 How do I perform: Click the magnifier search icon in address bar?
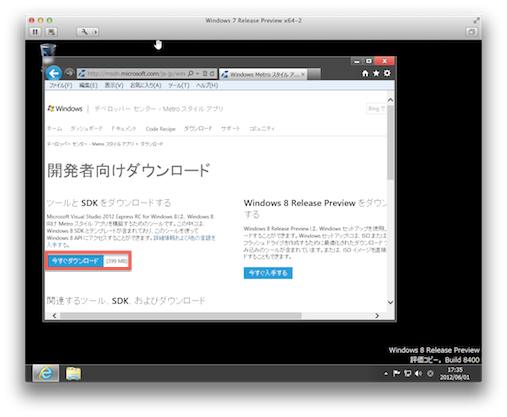tap(191, 73)
